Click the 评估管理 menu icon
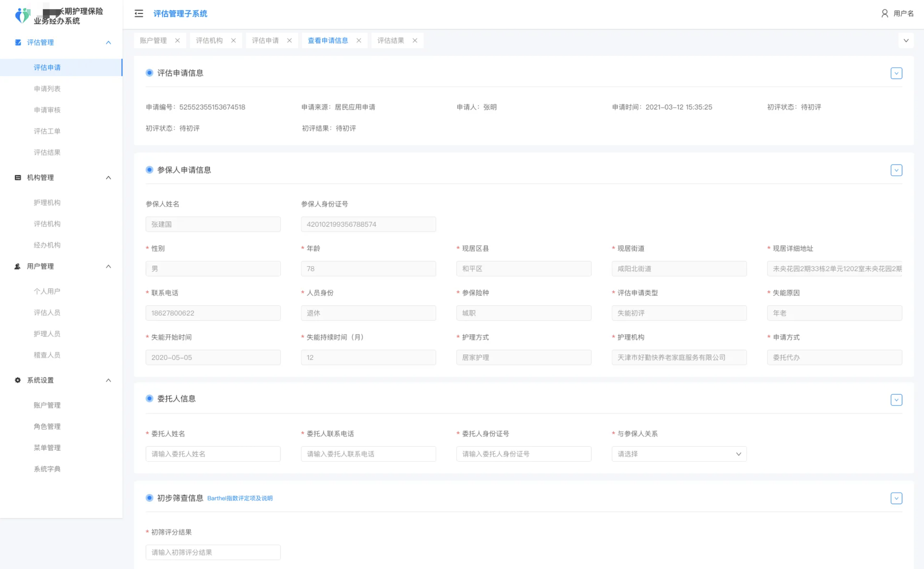 (x=18, y=42)
